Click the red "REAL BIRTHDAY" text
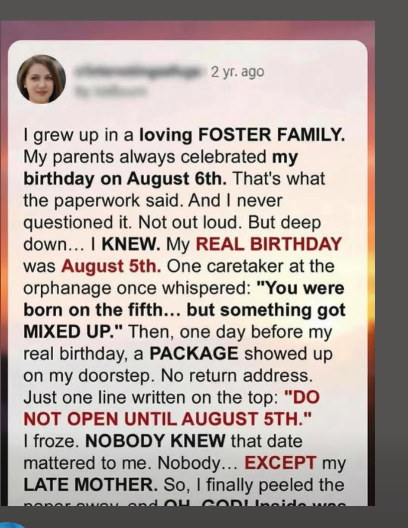This screenshot has height=528, width=408. point(269,244)
